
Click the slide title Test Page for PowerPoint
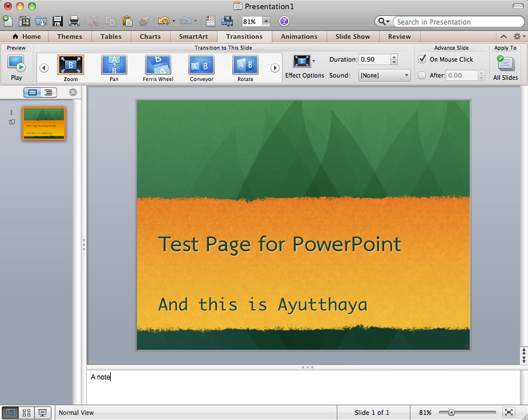(279, 244)
